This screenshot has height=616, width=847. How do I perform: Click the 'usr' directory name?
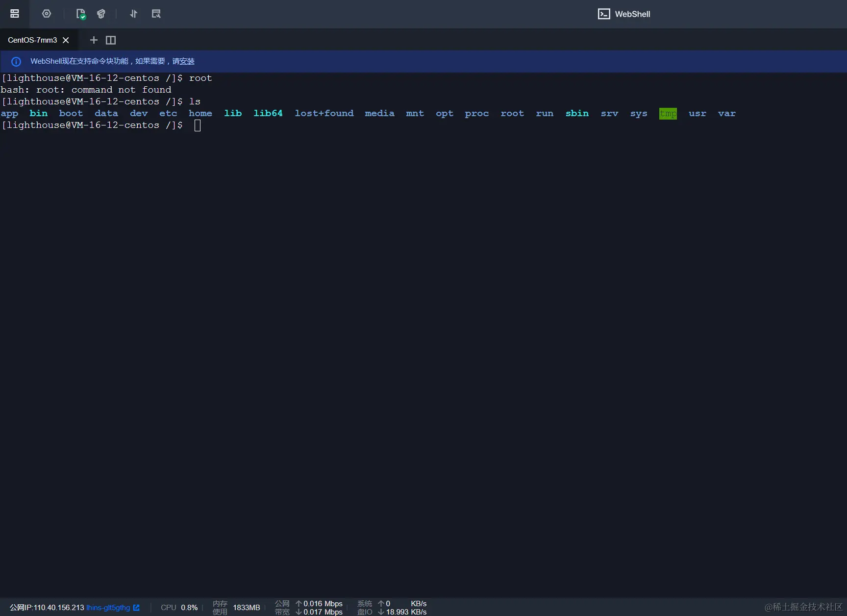pos(698,114)
